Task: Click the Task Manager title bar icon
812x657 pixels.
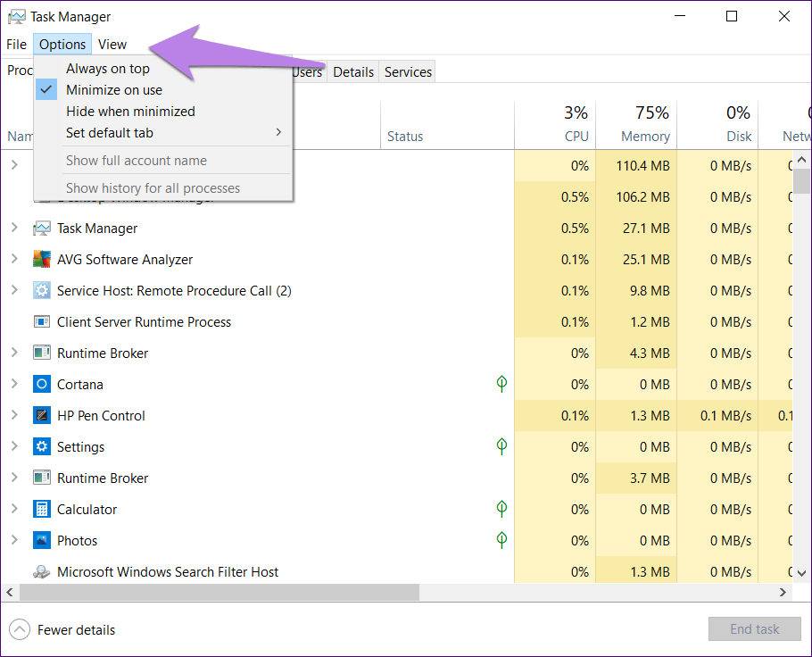Action: point(17,17)
